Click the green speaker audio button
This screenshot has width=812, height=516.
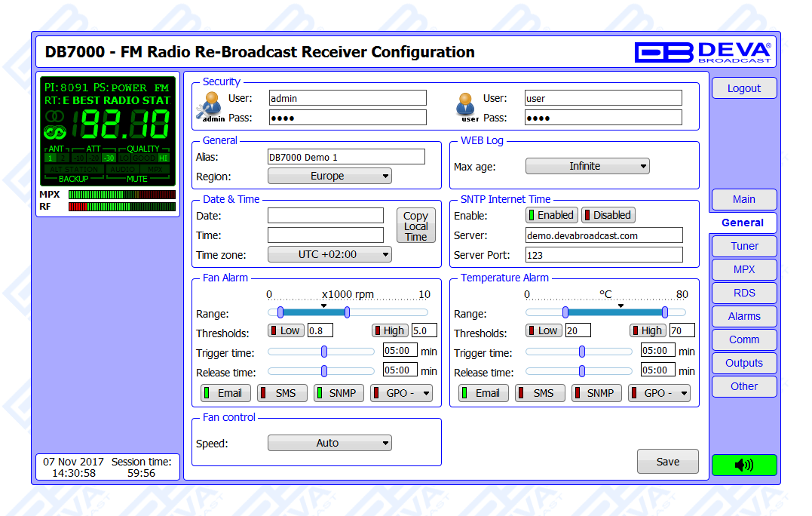tap(743, 465)
